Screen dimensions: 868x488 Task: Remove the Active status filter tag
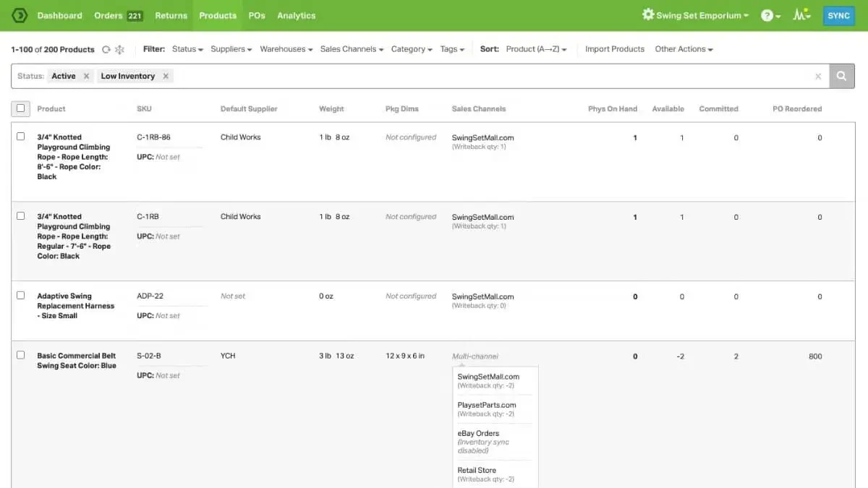pyautogui.click(x=86, y=76)
